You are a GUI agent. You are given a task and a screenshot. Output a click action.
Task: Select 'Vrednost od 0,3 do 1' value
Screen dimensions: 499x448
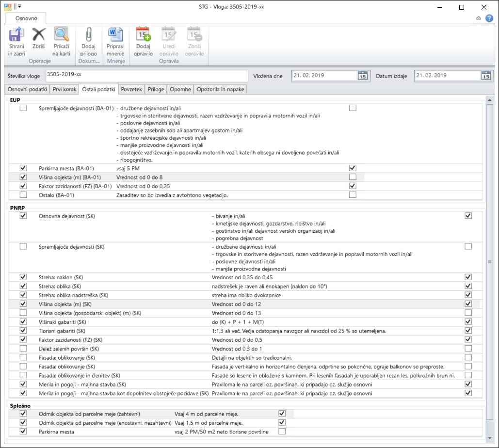click(x=237, y=349)
